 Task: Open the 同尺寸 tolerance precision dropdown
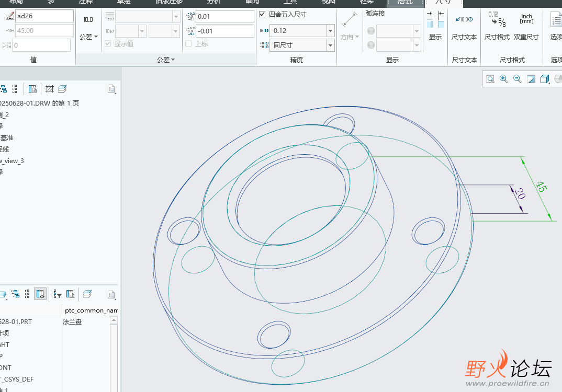331,45
